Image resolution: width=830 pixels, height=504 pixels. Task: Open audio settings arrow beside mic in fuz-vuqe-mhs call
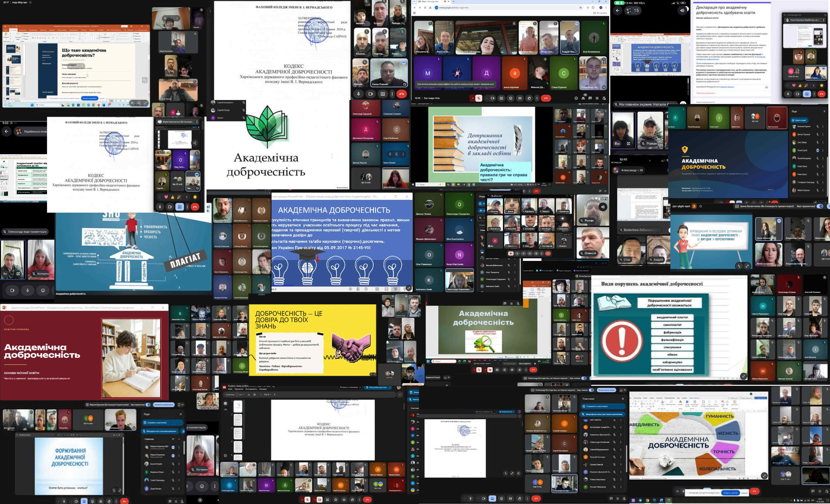[473, 98]
